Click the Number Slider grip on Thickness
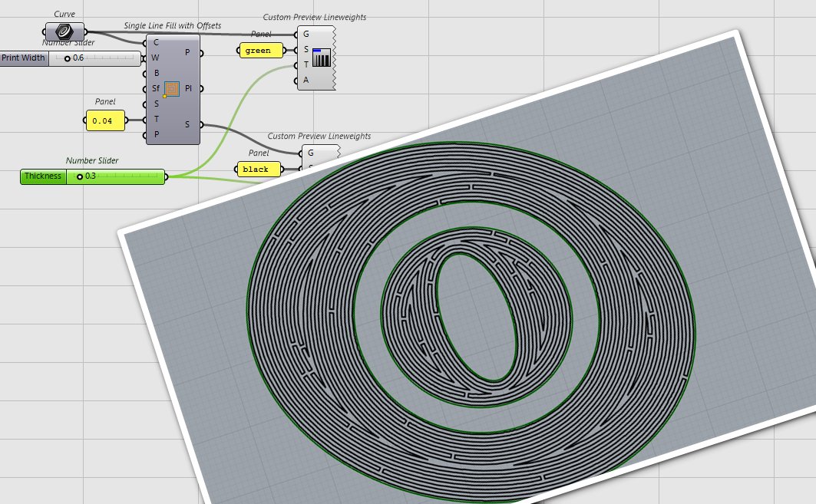Image resolution: width=816 pixels, height=504 pixels. tap(81, 177)
